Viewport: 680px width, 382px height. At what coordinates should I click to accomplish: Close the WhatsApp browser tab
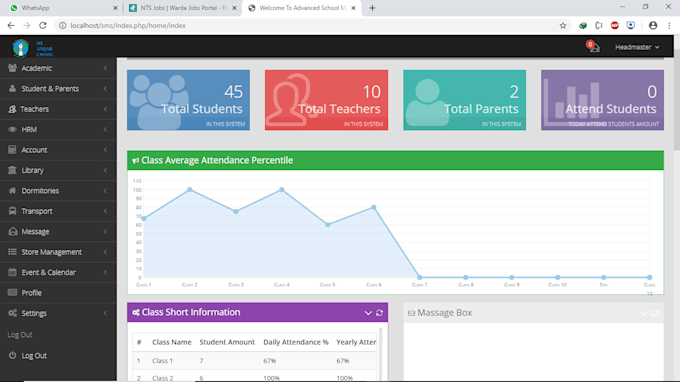point(115,8)
